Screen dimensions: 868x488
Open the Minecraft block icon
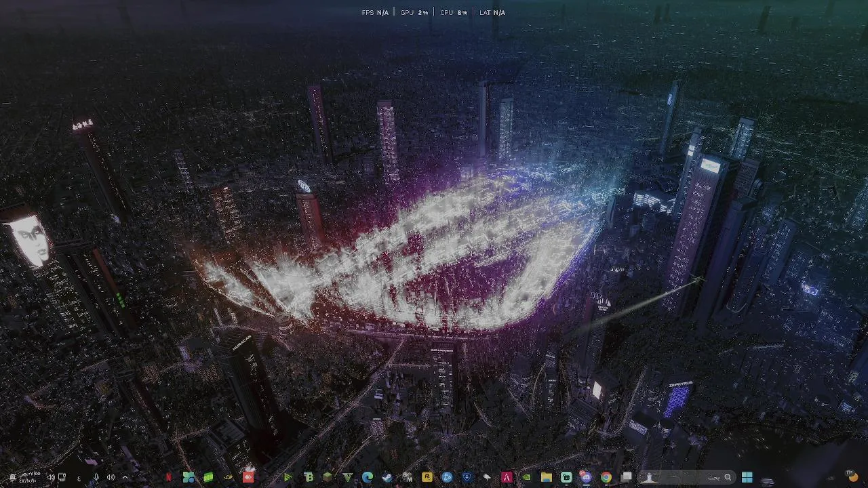(x=328, y=477)
